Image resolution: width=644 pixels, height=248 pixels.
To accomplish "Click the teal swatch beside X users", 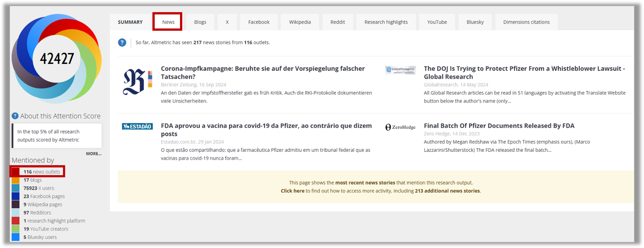I will (x=16, y=188).
